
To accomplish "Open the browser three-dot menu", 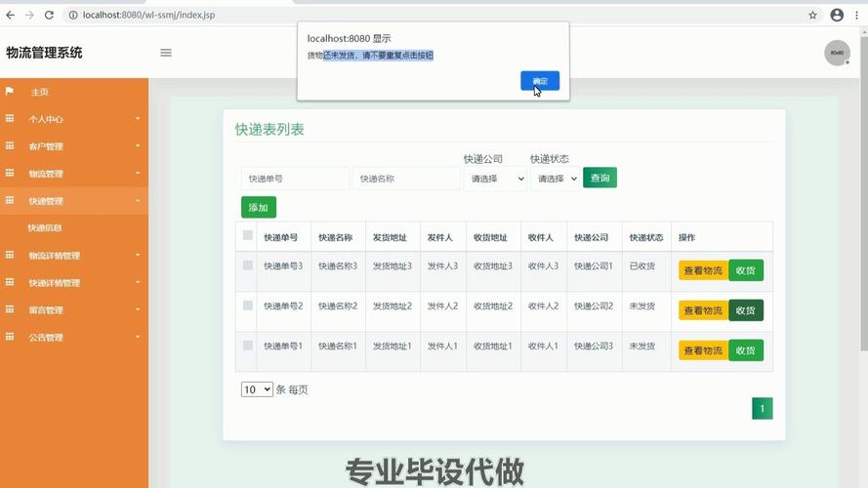I will 857,15.
